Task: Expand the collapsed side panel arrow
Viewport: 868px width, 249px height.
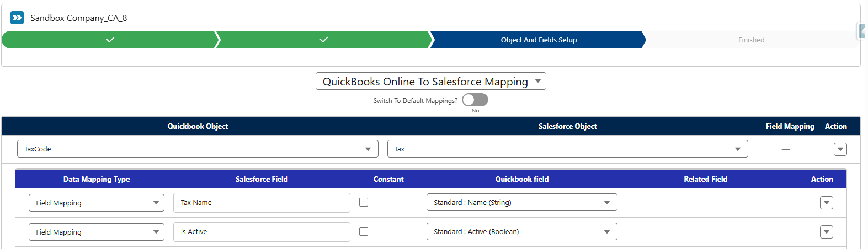Action: click(862, 31)
